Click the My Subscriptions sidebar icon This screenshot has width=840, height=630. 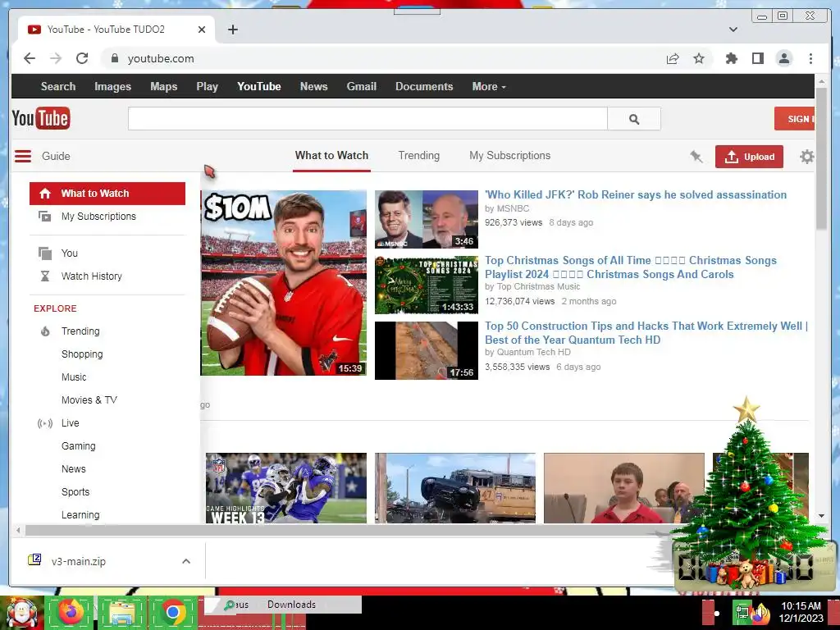coord(45,217)
